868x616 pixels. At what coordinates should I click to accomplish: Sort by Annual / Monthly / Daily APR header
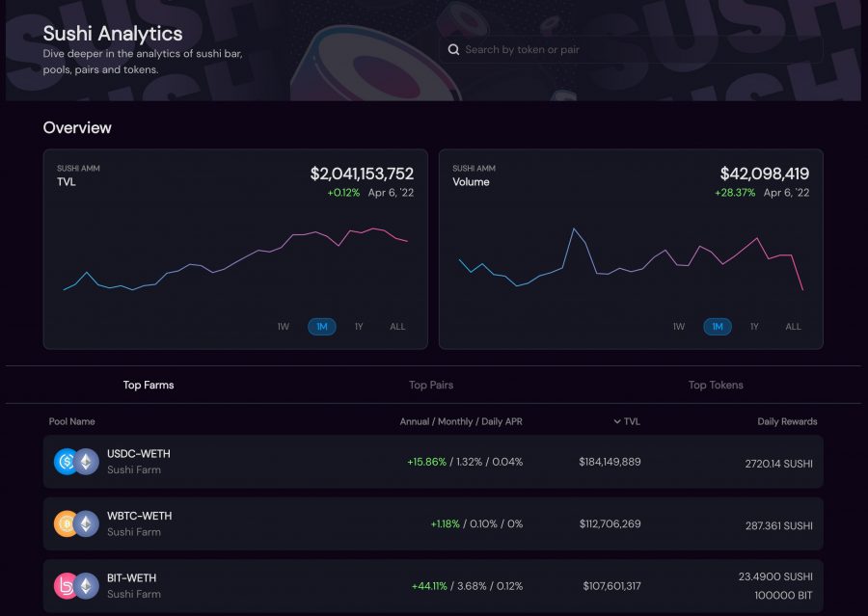461,421
